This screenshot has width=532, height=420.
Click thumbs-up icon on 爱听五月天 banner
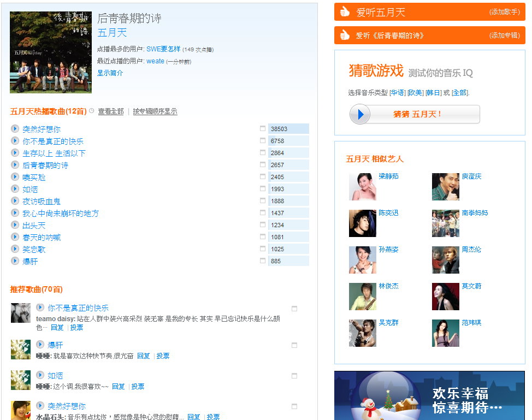(x=344, y=12)
